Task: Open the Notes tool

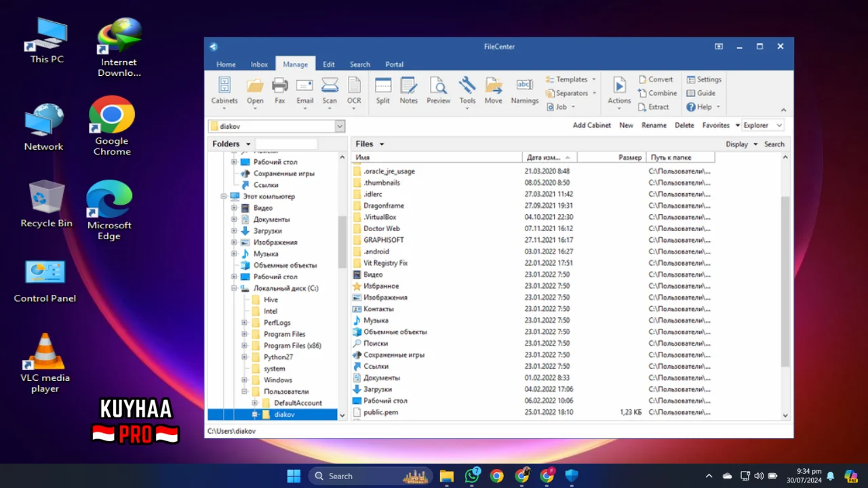Action: click(x=409, y=91)
